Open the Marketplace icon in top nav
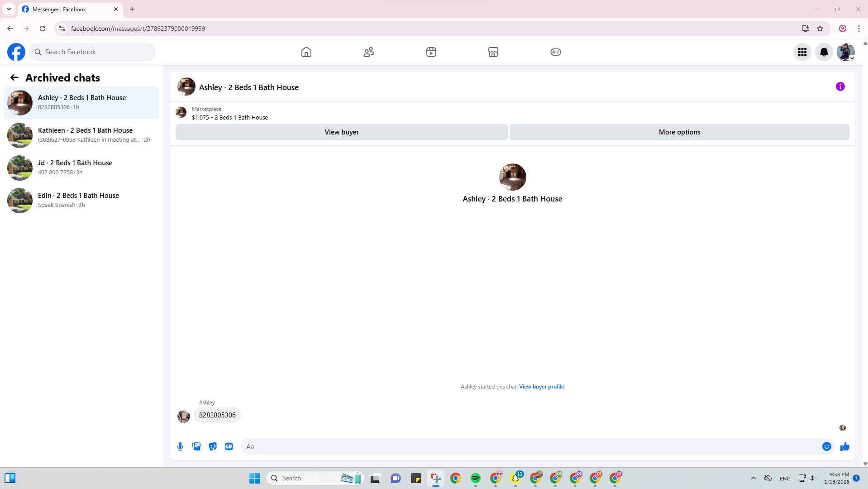 pyautogui.click(x=493, y=52)
